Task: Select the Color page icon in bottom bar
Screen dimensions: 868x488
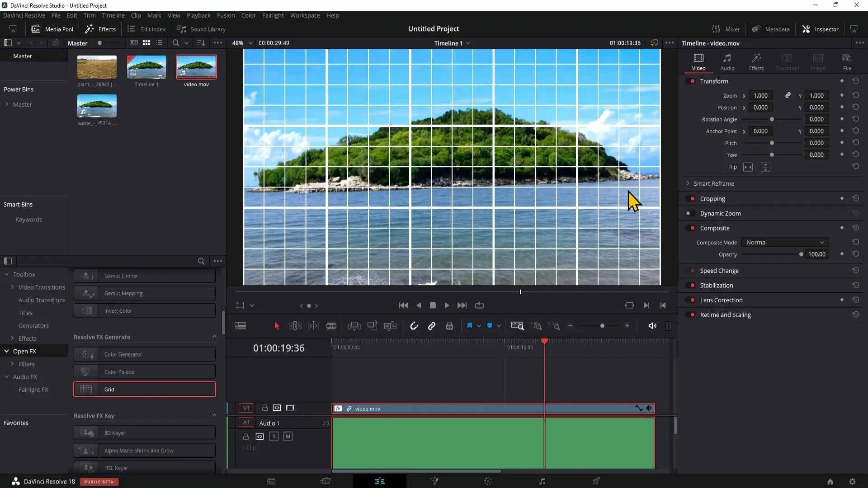Action: click(488, 481)
